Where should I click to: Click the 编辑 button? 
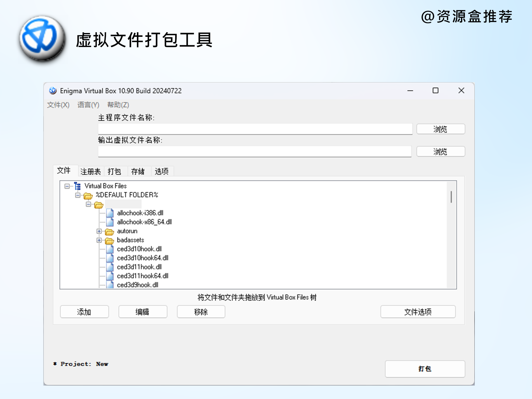pos(143,312)
